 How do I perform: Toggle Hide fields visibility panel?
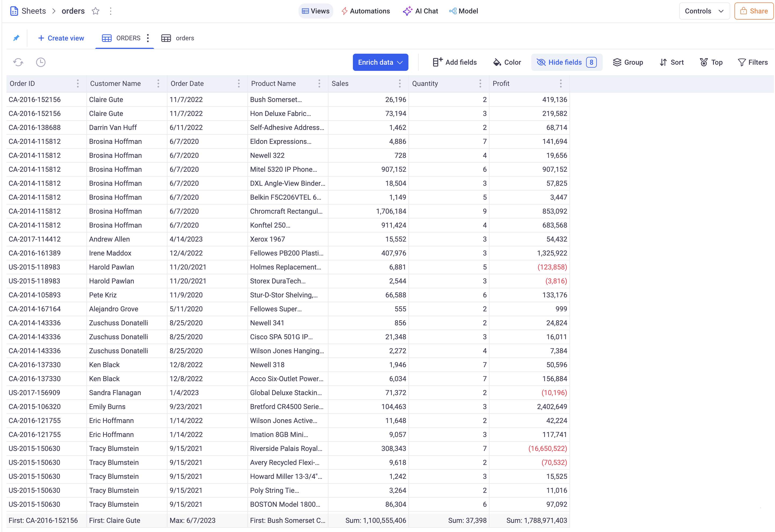tap(566, 62)
